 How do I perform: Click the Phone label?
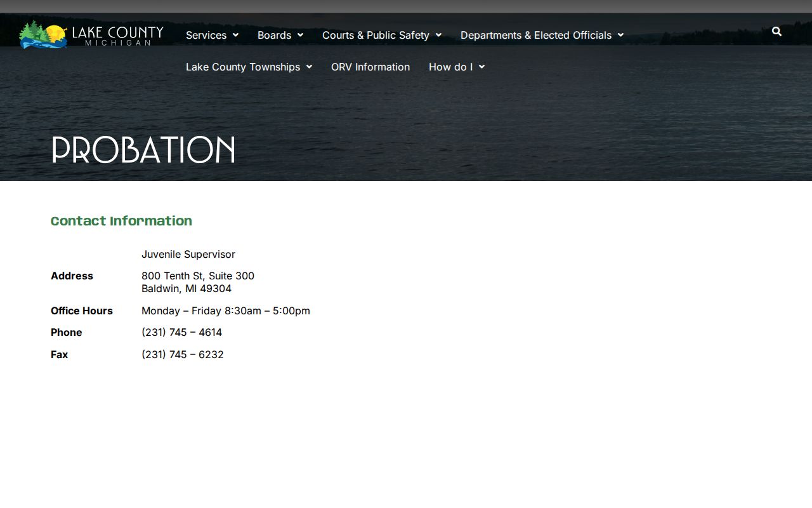pyautogui.click(x=67, y=332)
